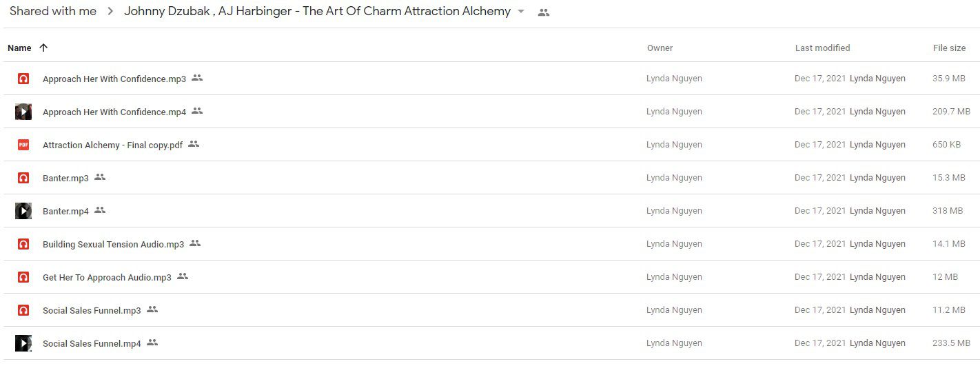Sort by the Name column header
Screen dimensions: 980x366
click(x=19, y=48)
